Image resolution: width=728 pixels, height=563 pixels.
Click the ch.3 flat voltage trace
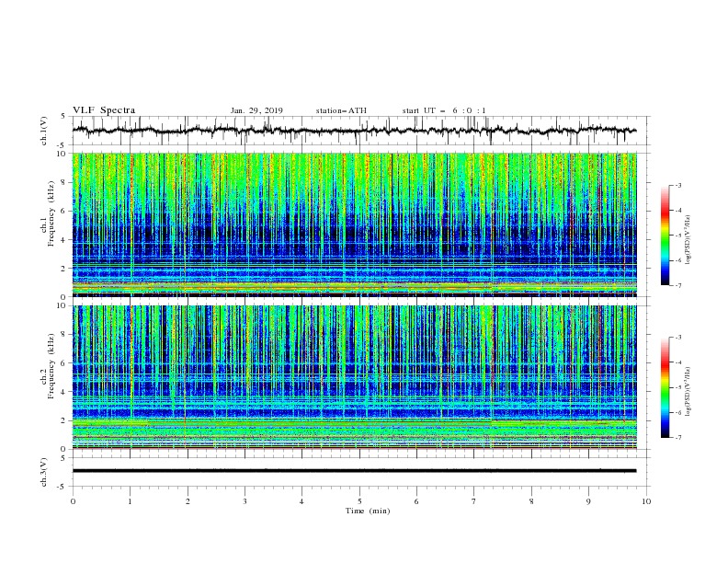point(354,471)
